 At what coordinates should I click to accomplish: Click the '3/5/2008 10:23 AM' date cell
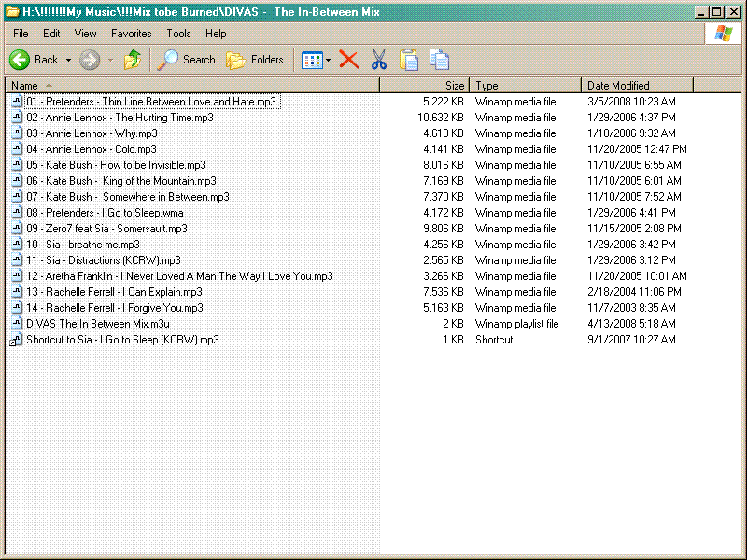coord(632,102)
